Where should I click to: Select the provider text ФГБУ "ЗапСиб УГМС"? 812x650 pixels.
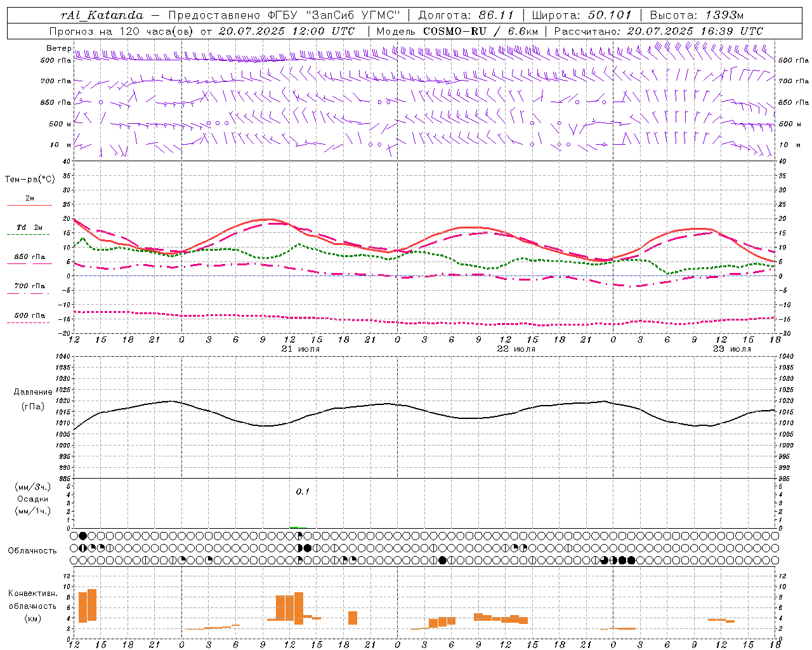click(x=335, y=15)
